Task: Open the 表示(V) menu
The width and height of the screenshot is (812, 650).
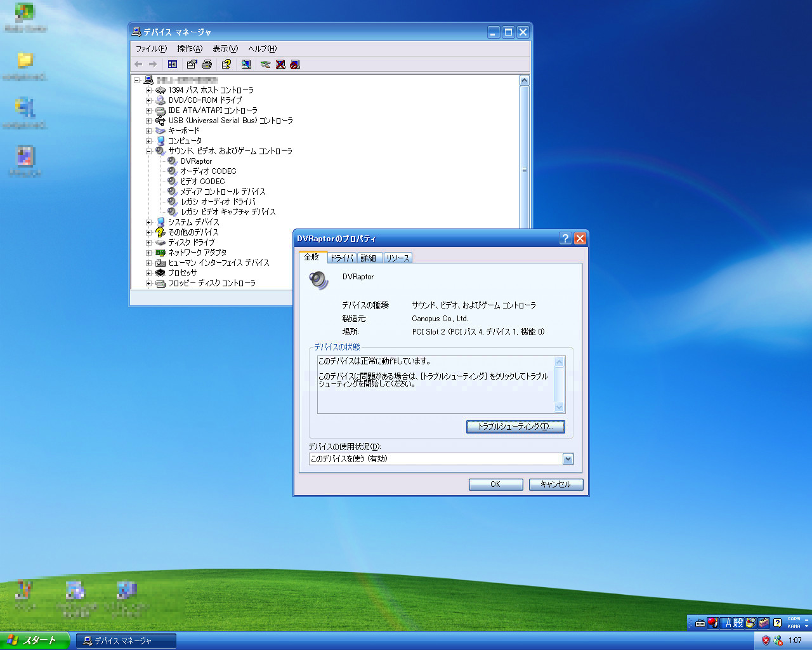Action: pos(225,49)
